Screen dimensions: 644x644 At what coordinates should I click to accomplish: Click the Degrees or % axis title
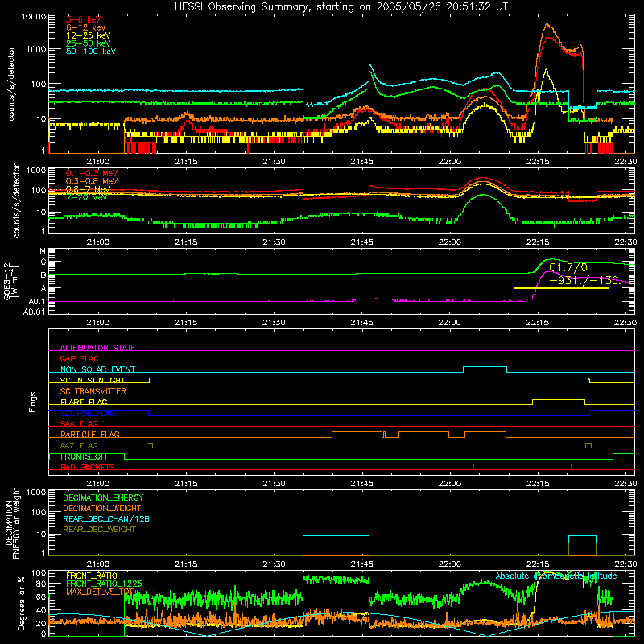pyautogui.click(x=21, y=603)
